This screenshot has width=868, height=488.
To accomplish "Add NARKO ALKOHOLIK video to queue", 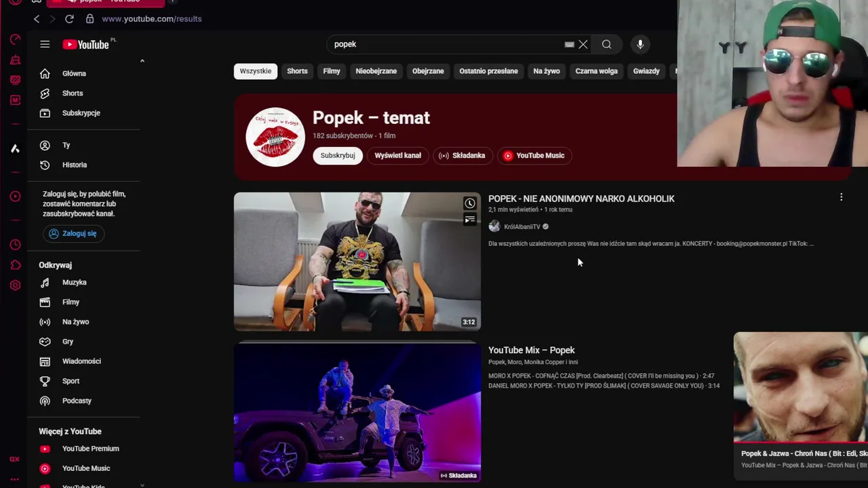I will [469, 219].
